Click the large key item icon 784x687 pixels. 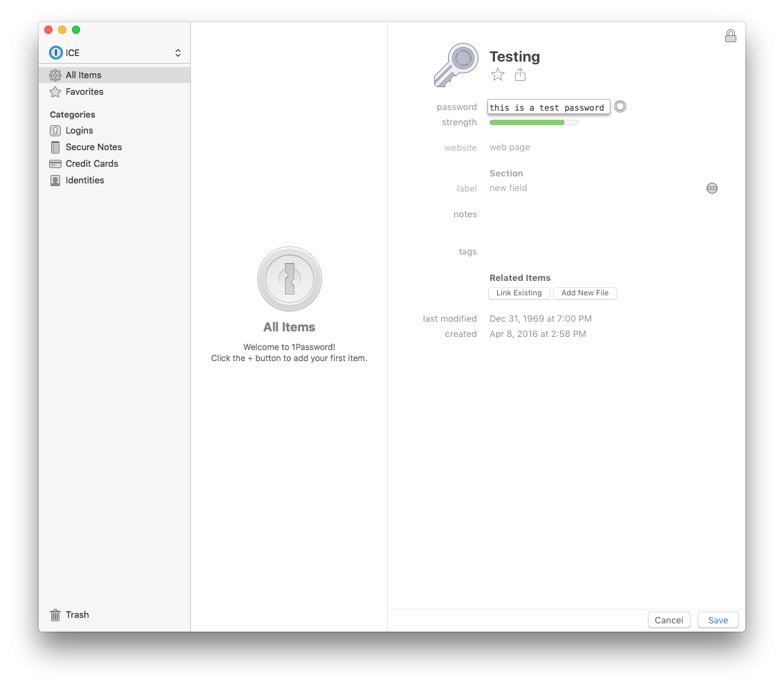pyautogui.click(x=456, y=64)
